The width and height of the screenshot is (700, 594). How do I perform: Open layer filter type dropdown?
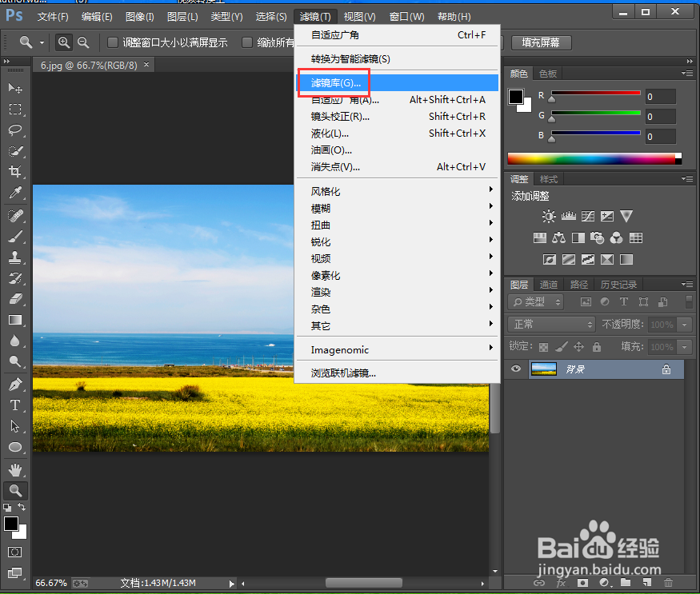(536, 302)
